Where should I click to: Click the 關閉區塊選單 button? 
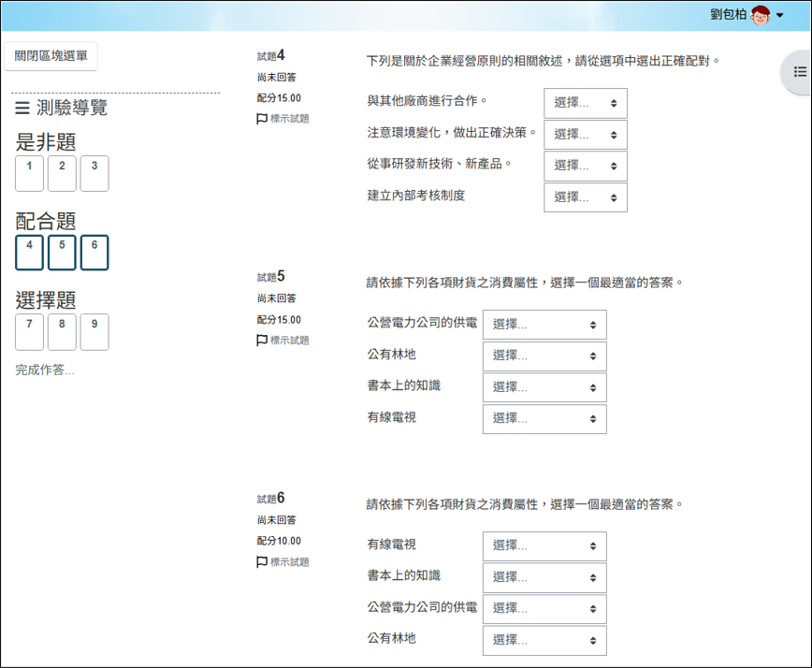coord(51,56)
